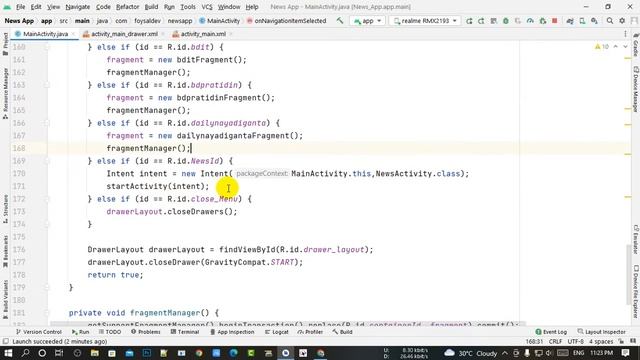Collapse the code fold at line 181

pyautogui.click(x=47, y=313)
